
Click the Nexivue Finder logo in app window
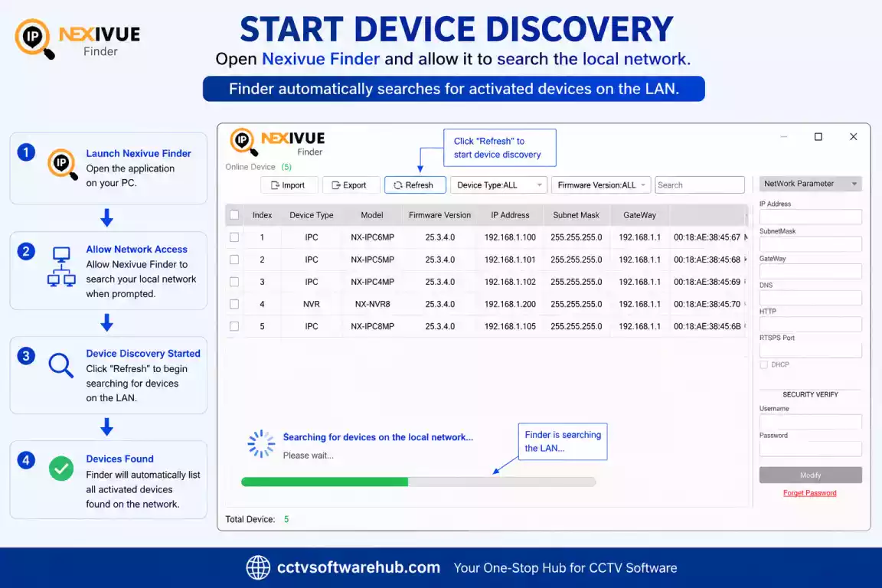(277, 143)
